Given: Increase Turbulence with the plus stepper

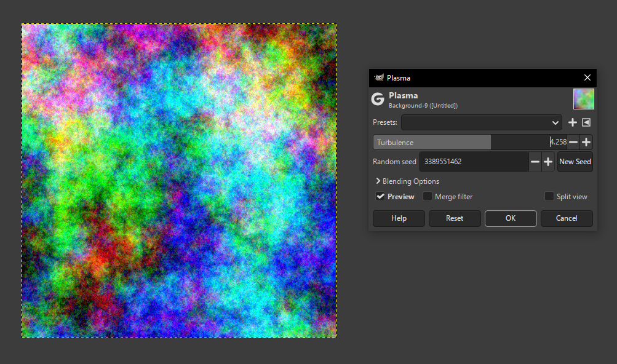Looking at the screenshot, I should [586, 141].
